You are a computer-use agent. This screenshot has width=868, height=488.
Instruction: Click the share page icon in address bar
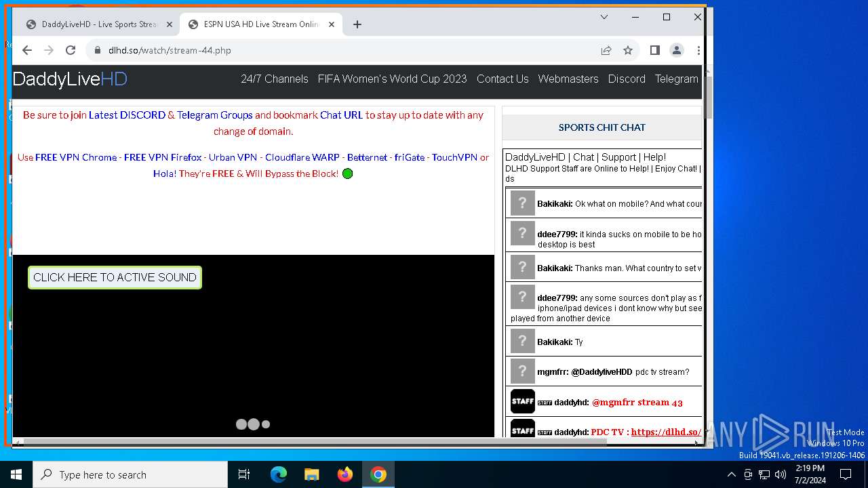point(606,50)
